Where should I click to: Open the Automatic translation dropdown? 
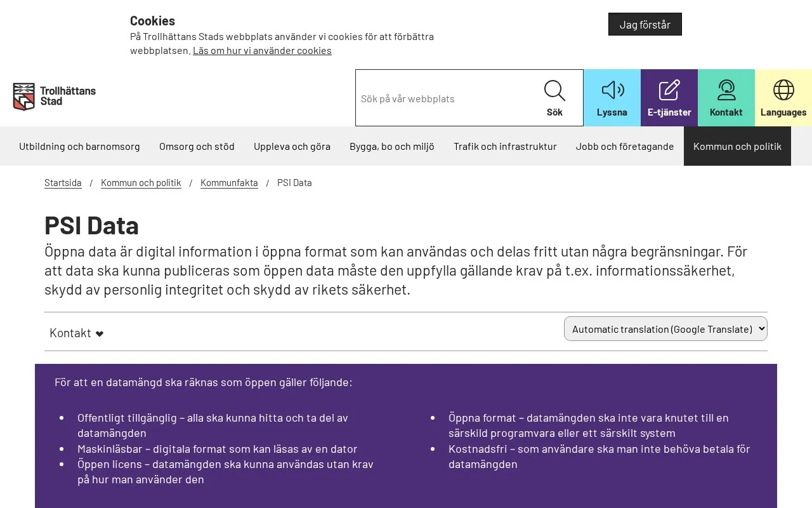click(665, 329)
